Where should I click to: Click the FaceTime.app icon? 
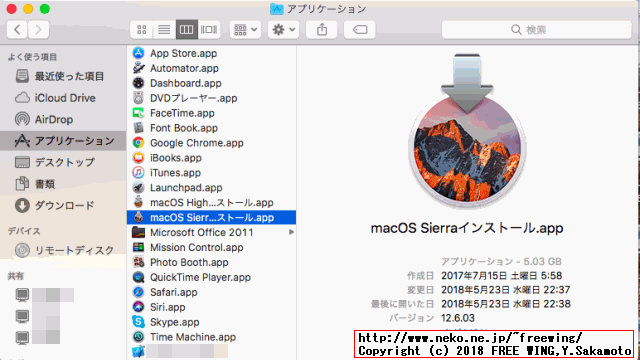[x=138, y=113]
